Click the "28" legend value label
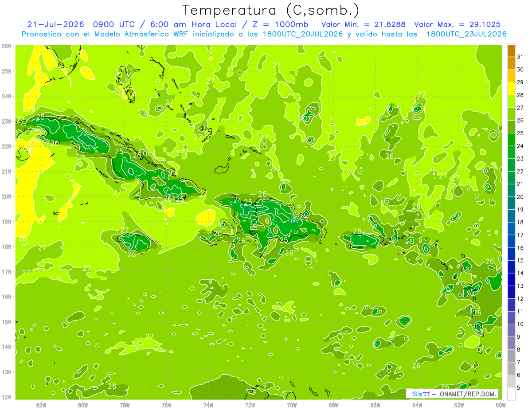 (520, 95)
